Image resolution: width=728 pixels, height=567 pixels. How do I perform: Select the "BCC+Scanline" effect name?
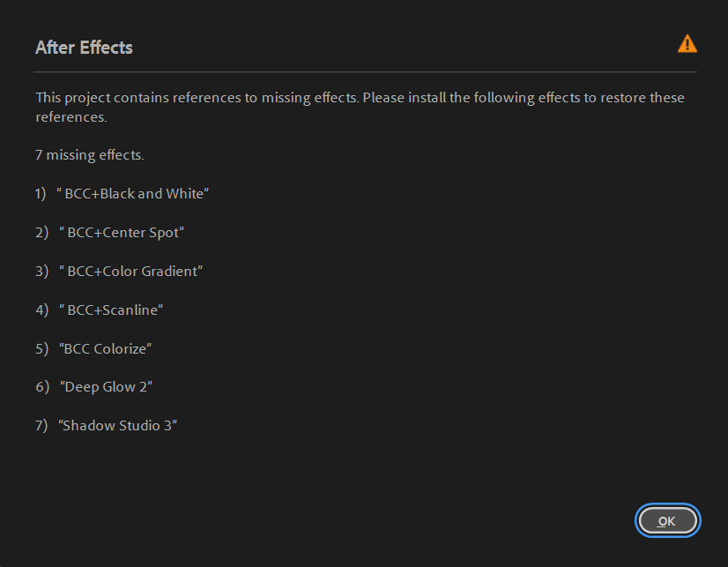[x=112, y=310]
